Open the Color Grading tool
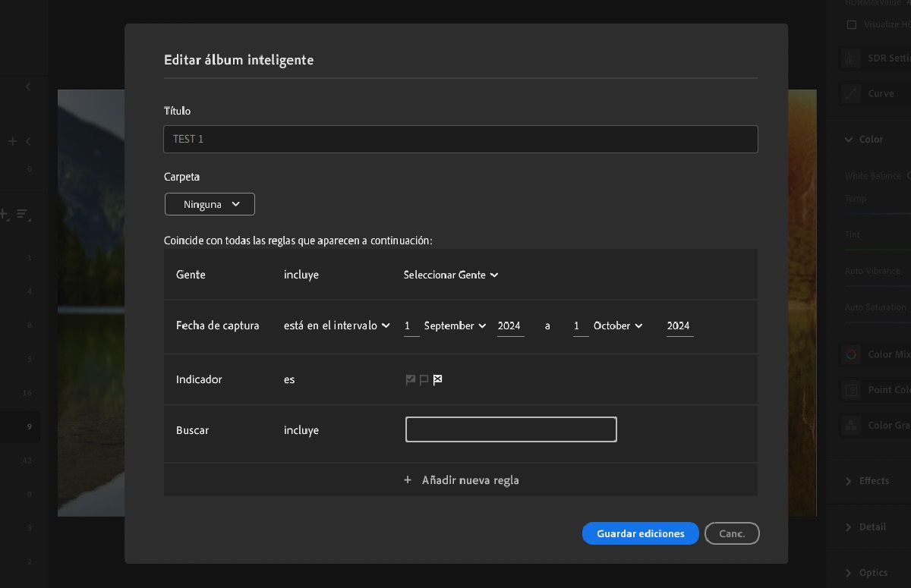The width and height of the screenshot is (911, 588). [x=850, y=425]
